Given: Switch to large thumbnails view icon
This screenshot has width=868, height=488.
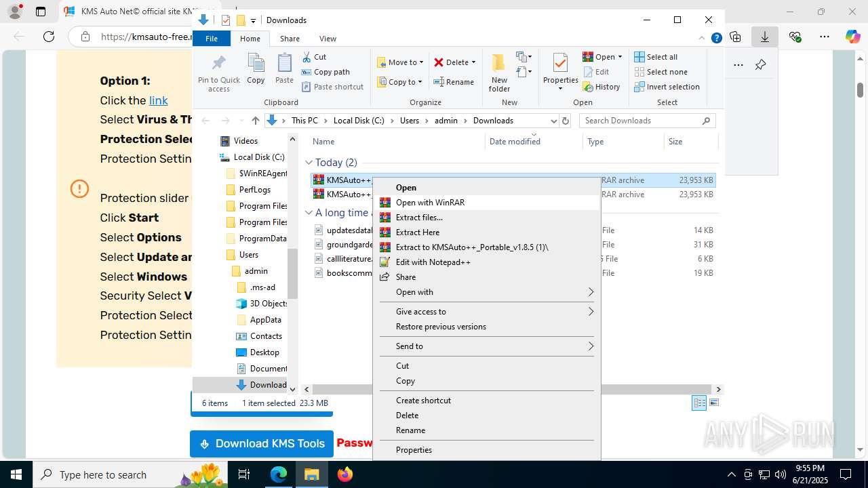Looking at the screenshot, I should (713, 403).
